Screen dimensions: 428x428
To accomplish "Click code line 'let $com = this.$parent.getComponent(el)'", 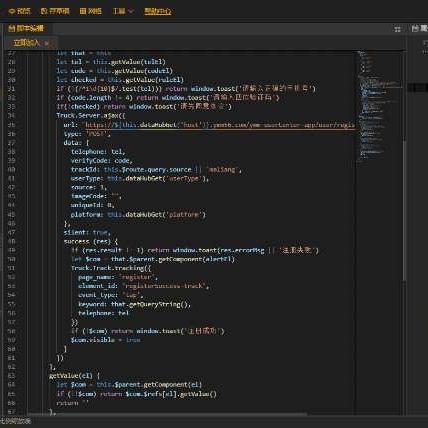I will click(x=129, y=385).
